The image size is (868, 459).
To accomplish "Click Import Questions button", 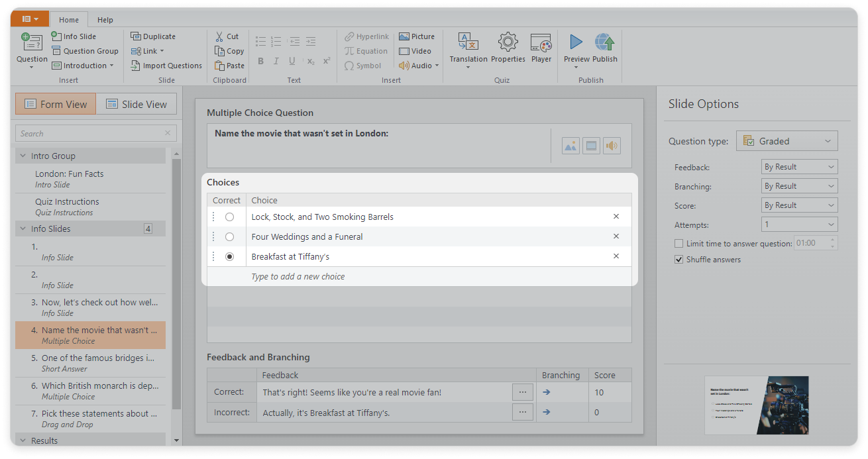I will coord(166,66).
